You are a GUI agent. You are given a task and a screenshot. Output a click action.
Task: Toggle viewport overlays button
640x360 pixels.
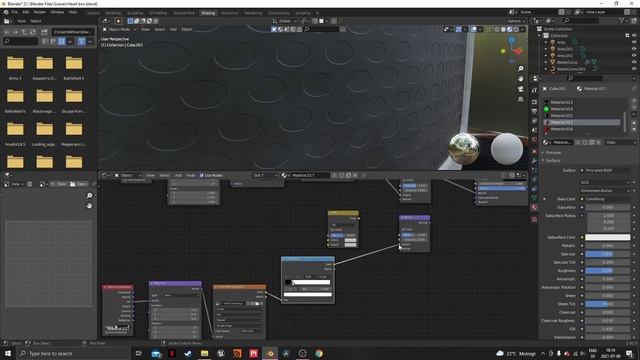[x=473, y=29]
